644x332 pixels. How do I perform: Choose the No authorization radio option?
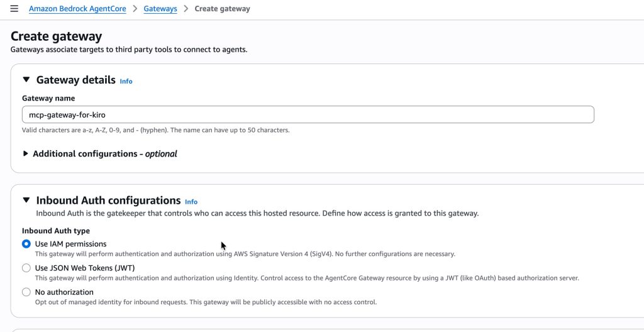point(26,292)
